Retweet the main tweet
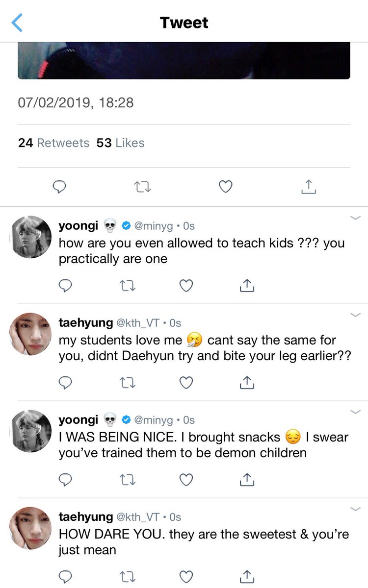Viewport: 368px width, 588px height. coord(143,187)
